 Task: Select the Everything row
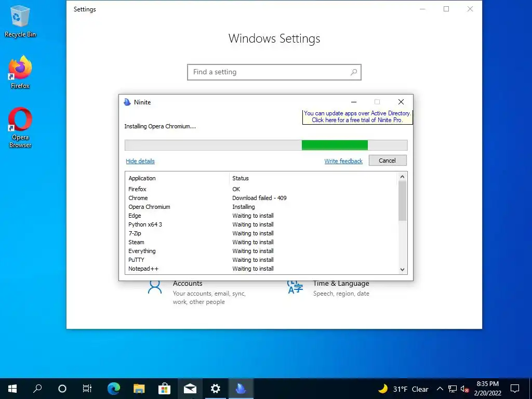click(262, 251)
